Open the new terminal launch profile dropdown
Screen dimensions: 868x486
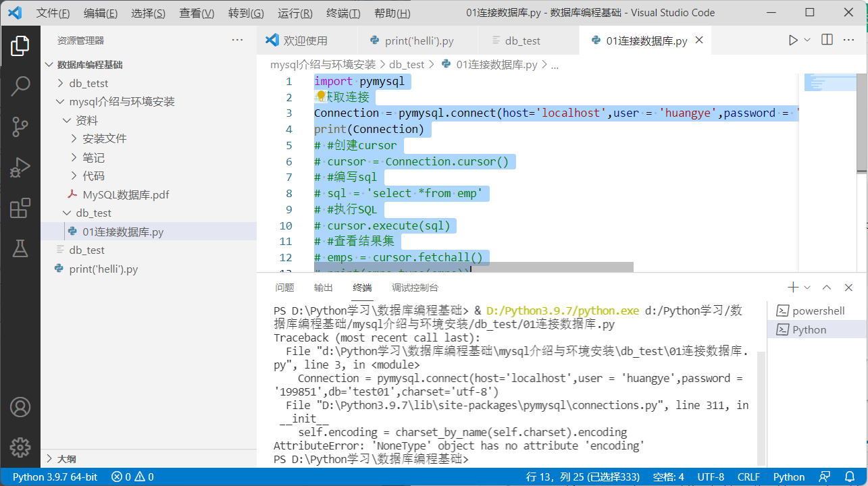point(807,288)
